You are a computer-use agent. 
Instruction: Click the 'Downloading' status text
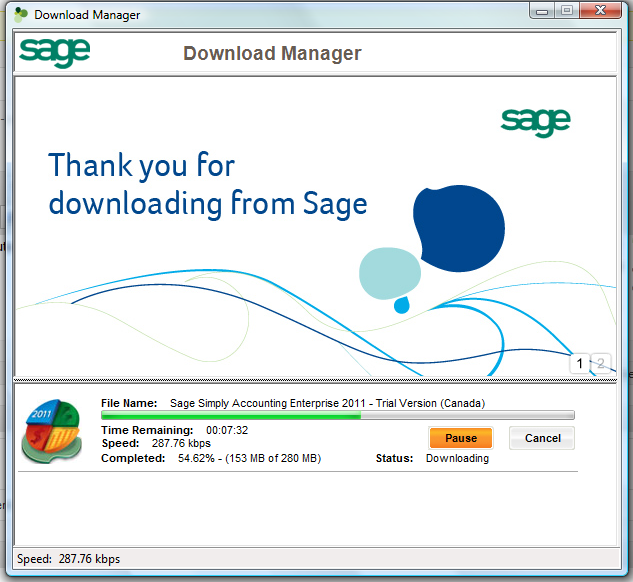[457, 458]
